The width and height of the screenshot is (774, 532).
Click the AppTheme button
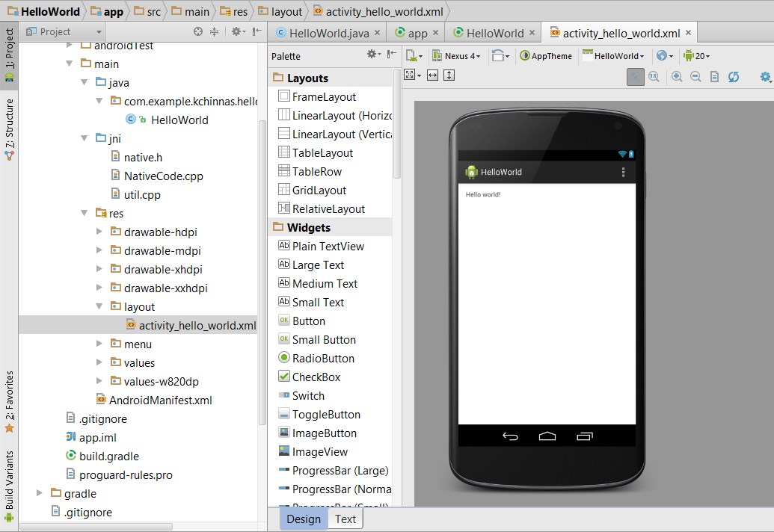[546, 56]
